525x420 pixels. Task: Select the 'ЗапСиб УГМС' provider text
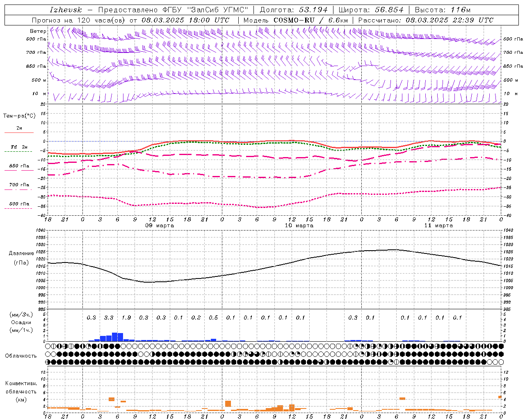point(217,10)
